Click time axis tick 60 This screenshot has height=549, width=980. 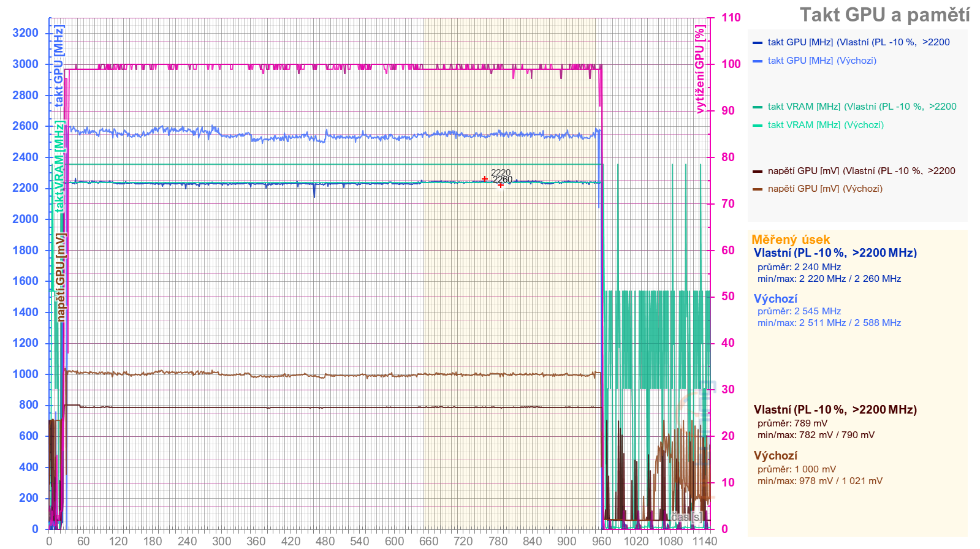(83, 541)
